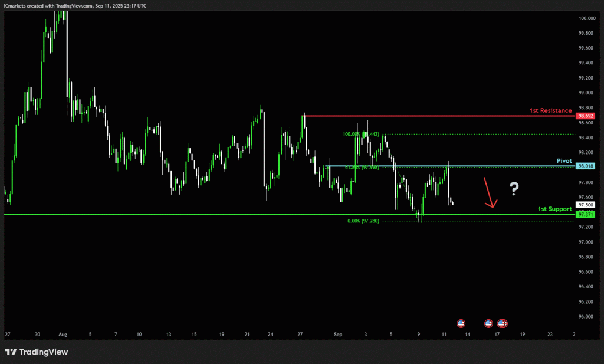The width and height of the screenshot is (604, 364).
Task: Click the 'Sep' date axis label
Action: coord(338,335)
